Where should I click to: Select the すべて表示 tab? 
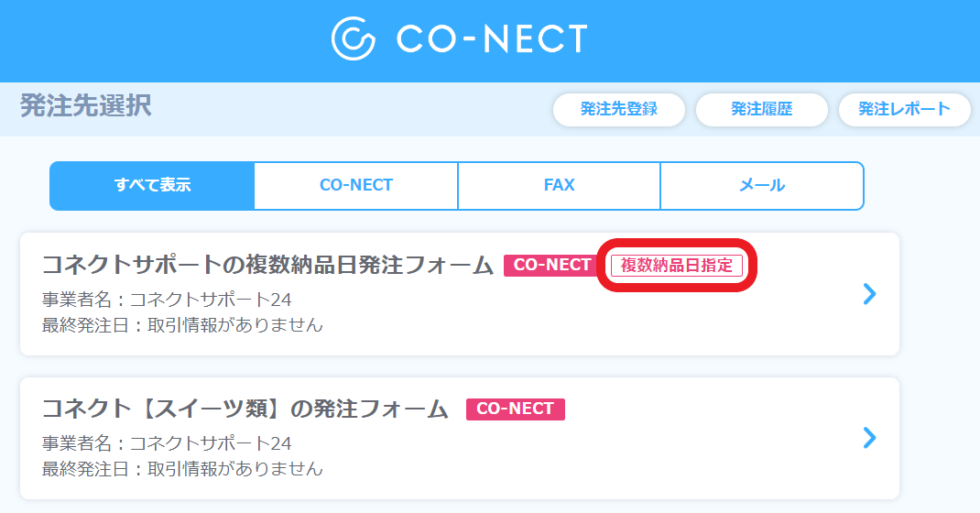click(152, 186)
